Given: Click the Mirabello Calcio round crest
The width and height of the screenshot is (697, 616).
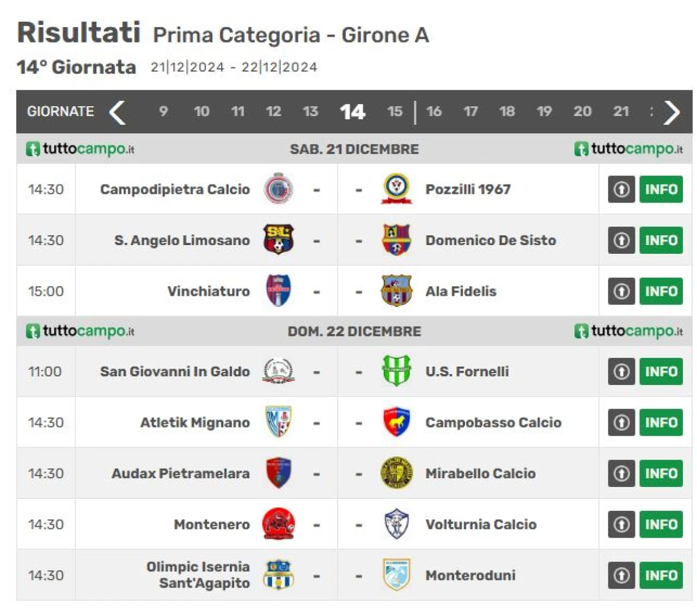Looking at the screenshot, I should tap(396, 473).
